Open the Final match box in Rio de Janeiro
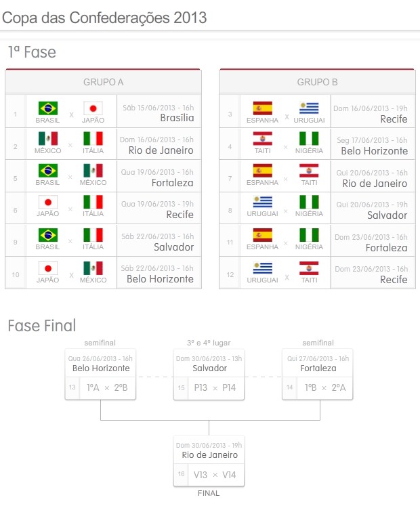This screenshot has height=508, width=420. click(209, 461)
